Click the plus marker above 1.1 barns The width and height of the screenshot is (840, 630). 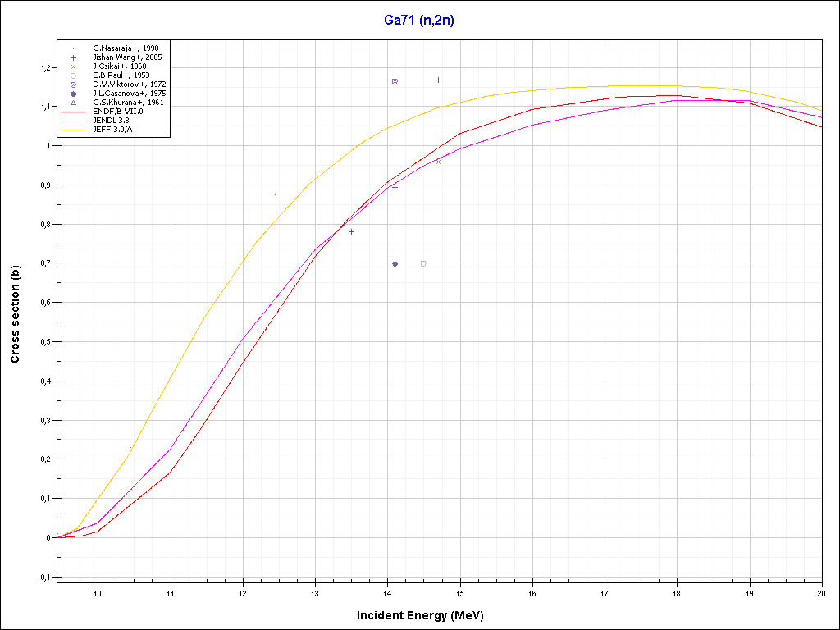(x=438, y=80)
